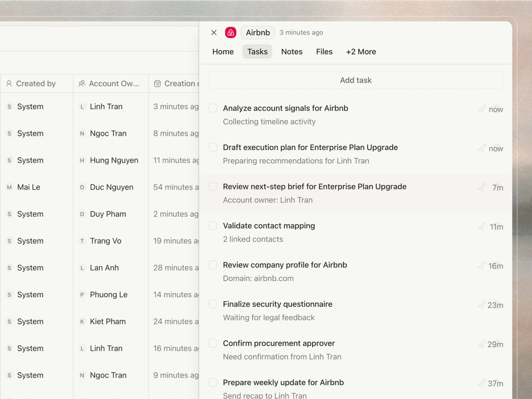Click the Creation date column header
Image resolution: width=532 pixels, height=399 pixels.
pyautogui.click(x=174, y=83)
